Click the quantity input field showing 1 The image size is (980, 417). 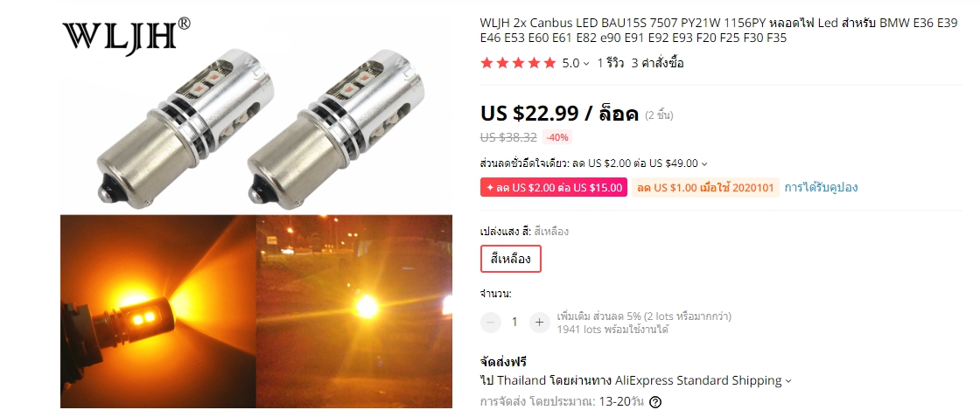pos(514,322)
